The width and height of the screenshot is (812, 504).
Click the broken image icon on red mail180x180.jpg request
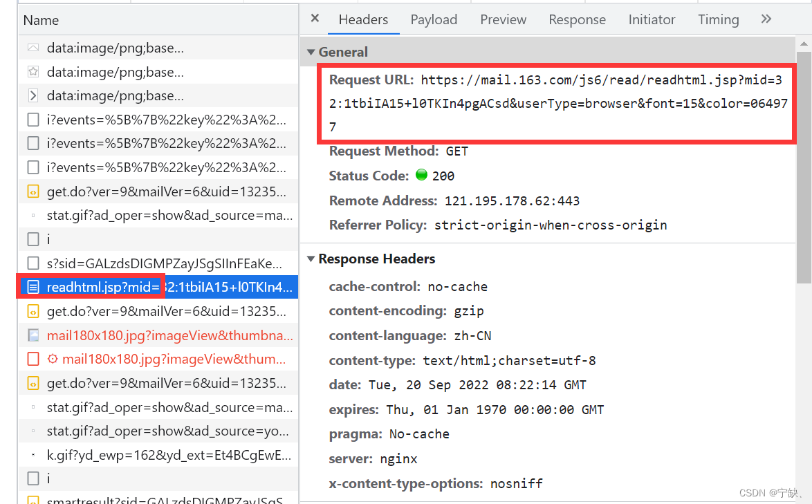(32, 359)
